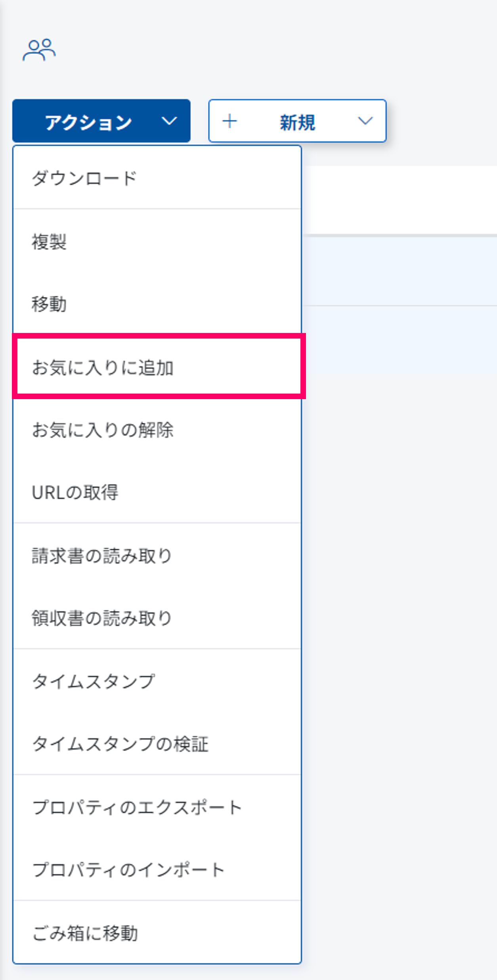Image resolution: width=497 pixels, height=980 pixels.
Task: Select プロパティのエクスポート option
Action: point(137,807)
